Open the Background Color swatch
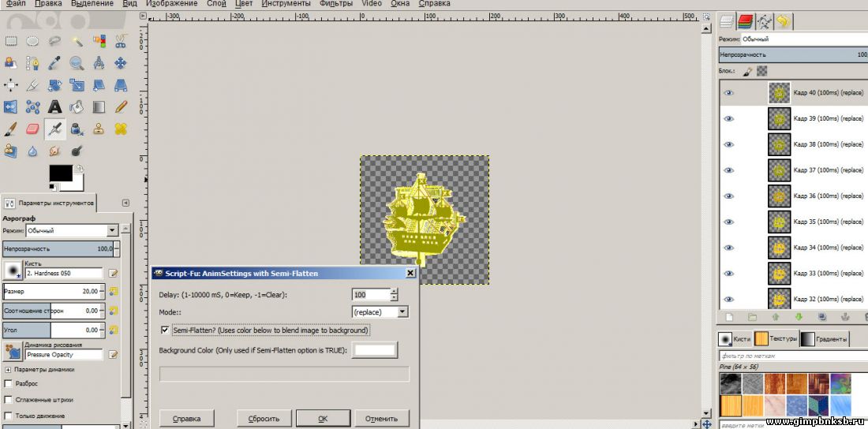This screenshot has height=429, width=868. 375,349
